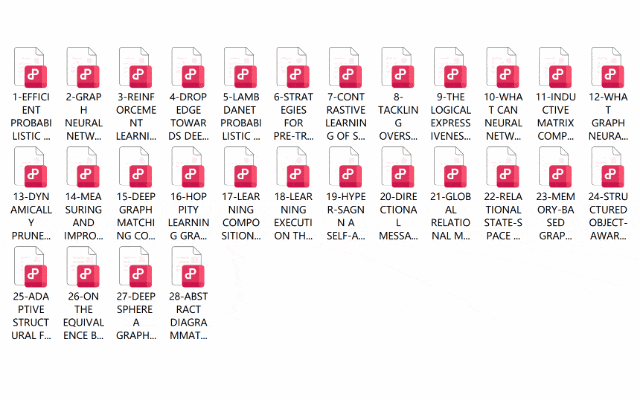Screen dimensions: 640x400
Task: Click 26-ON THE EQUIVALENCE file icon
Action: click(83, 267)
